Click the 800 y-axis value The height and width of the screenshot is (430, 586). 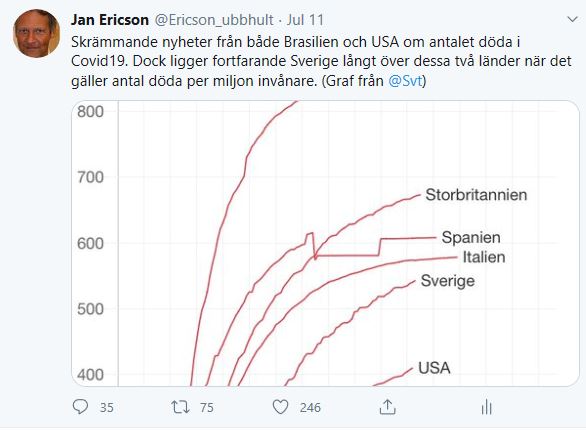(x=90, y=111)
